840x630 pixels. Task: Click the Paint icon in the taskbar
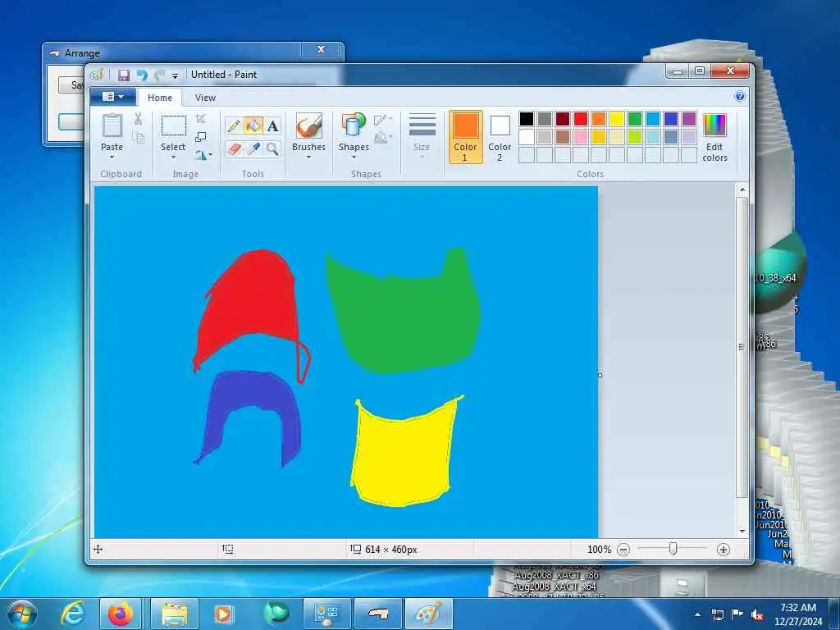[428, 614]
